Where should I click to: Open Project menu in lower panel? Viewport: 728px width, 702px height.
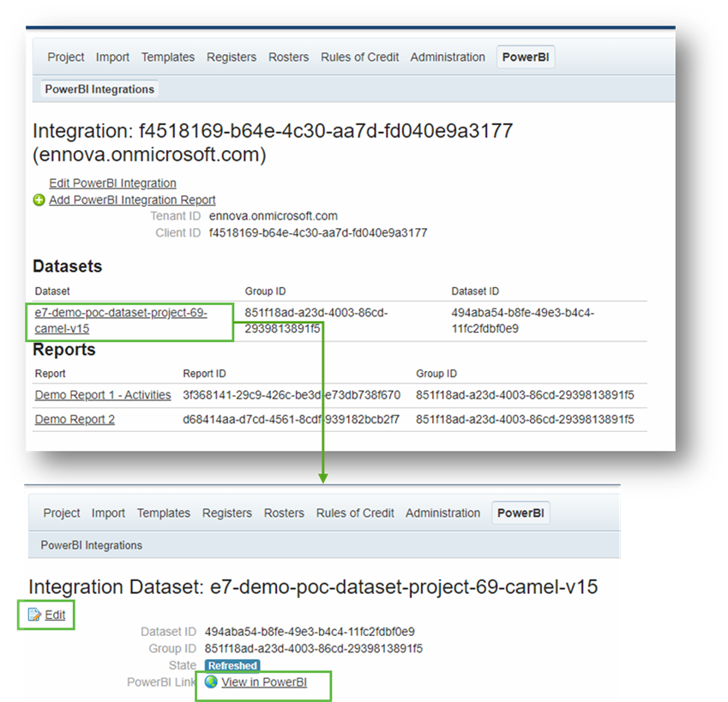click(x=61, y=513)
